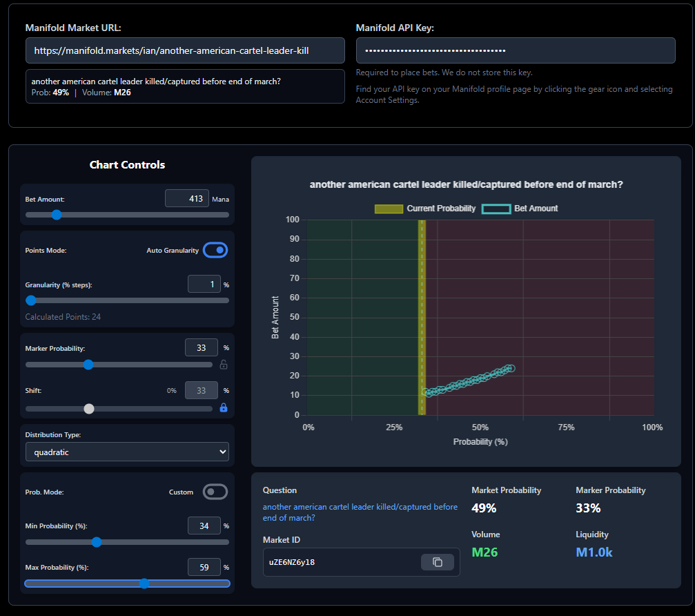Click the Bet Amount slider handle
This screenshot has width=695, height=616.
pos(57,215)
